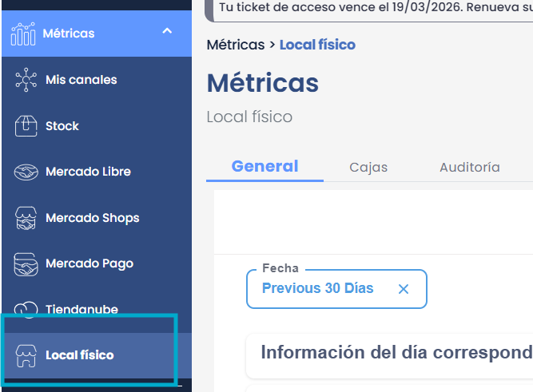The height and width of the screenshot is (392, 533).
Task: Click the Mis canales network icon
Action: (x=26, y=80)
